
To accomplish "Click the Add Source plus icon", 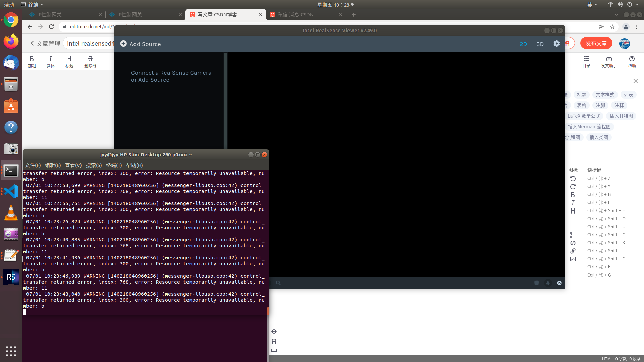I will 123,44.
